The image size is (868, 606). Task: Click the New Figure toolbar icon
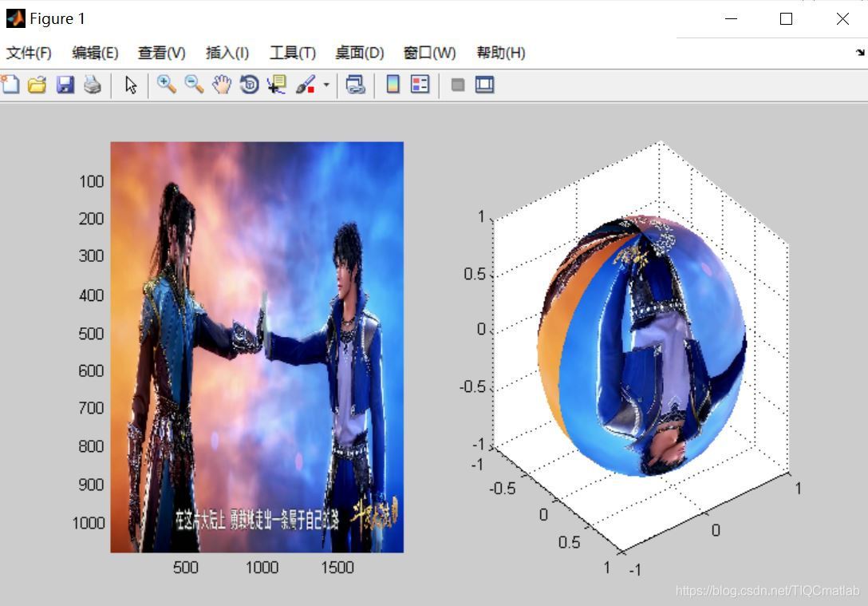[10, 85]
